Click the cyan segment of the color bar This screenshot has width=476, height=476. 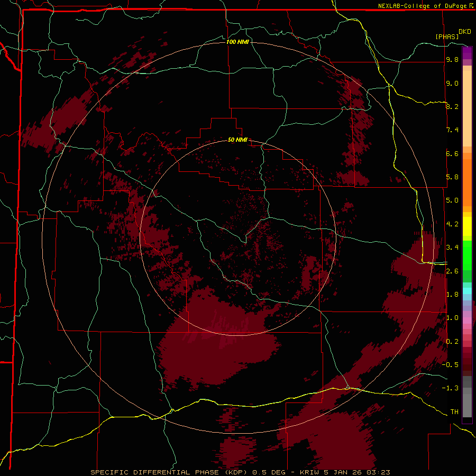[467, 291]
